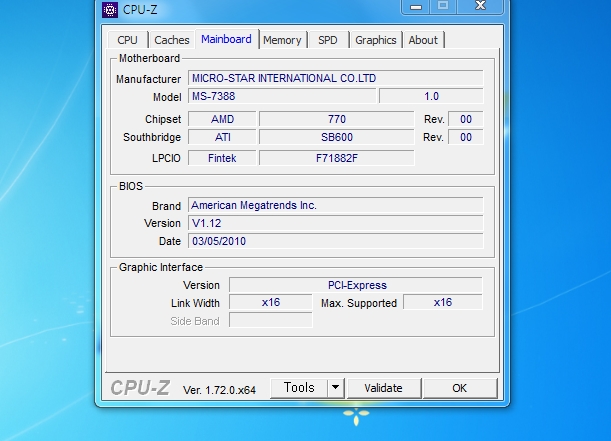Click the PCI-Express graphic interface version field
This screenshot has height=441, width=611.
click(356, 285)
